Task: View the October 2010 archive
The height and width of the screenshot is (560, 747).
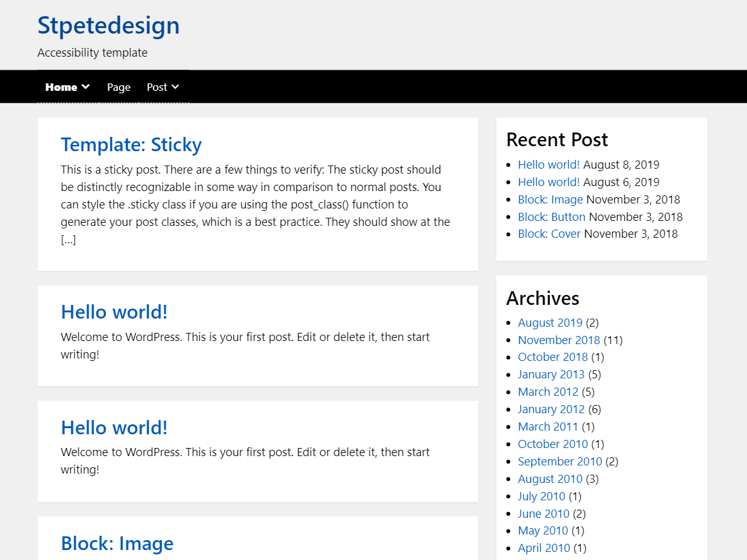Action: pyautogui.click(x=553, y=444)
